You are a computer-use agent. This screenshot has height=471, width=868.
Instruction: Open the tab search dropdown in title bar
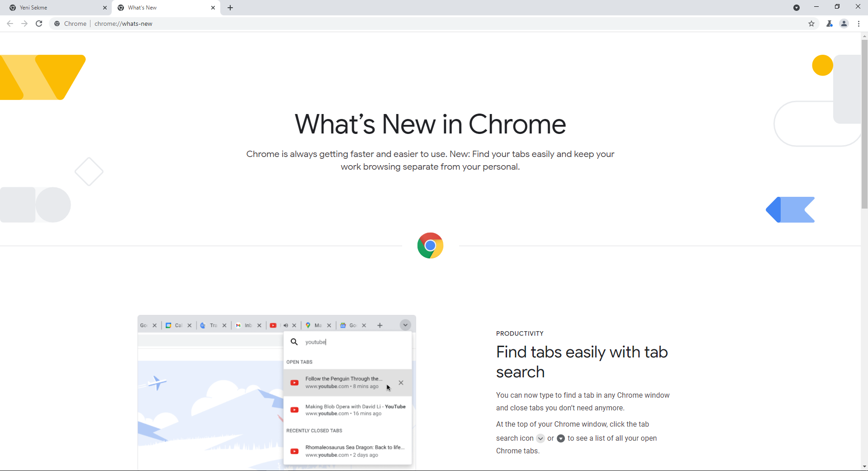(x=797, y=8)
